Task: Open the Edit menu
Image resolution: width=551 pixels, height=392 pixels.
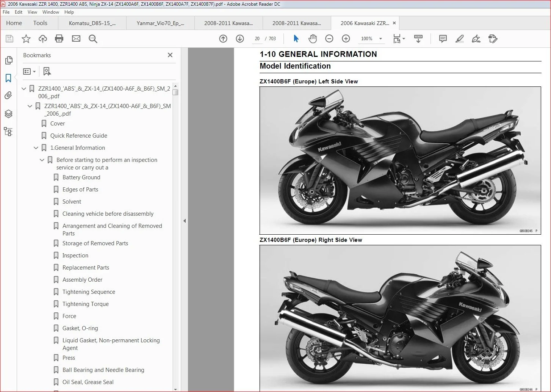Action: click(x=19, y=12)
